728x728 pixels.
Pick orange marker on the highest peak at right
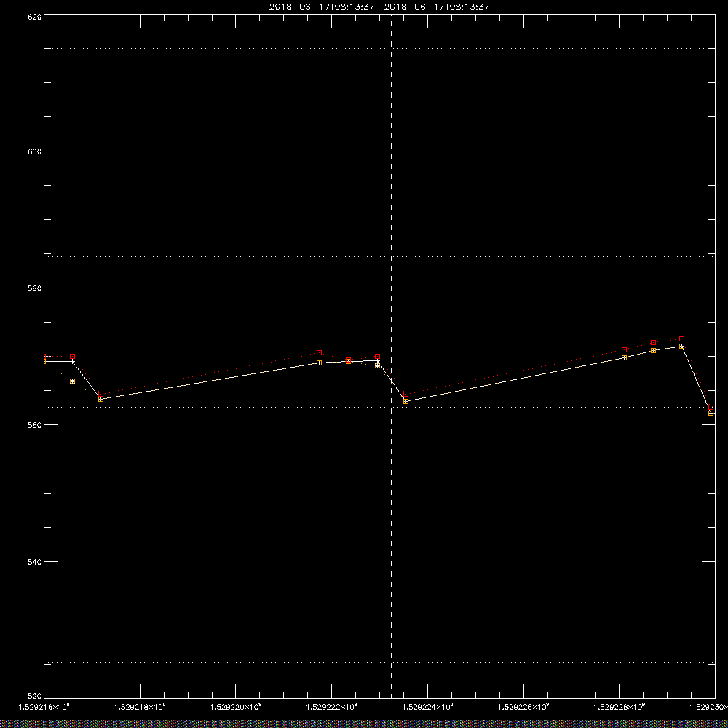tap(681, 347)
